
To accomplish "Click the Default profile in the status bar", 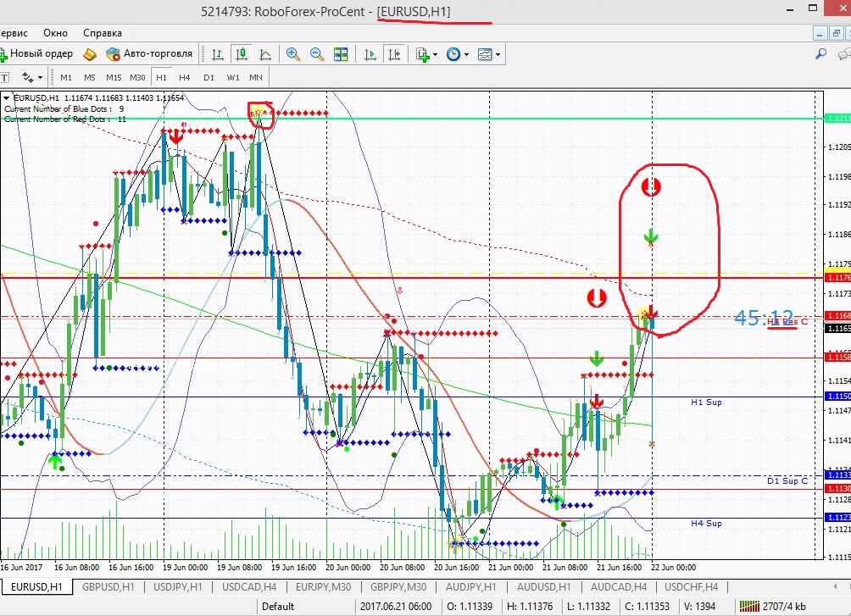I will click(x=278, y=606).
